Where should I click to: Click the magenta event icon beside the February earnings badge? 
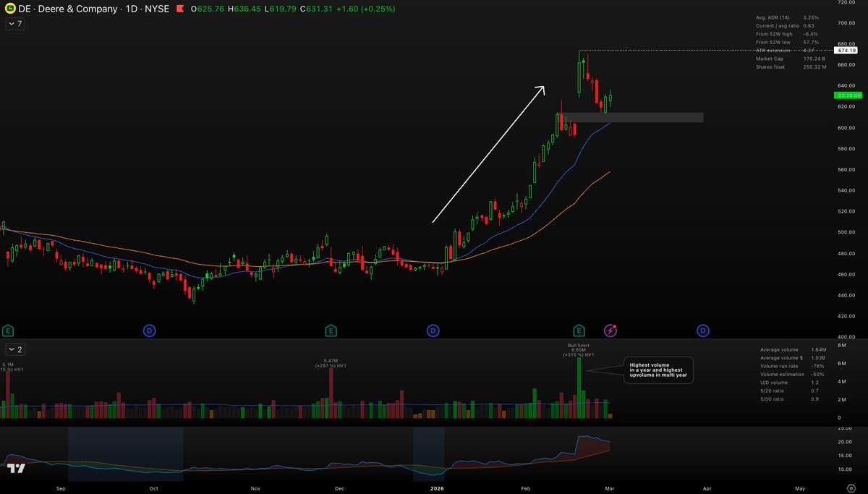(610, 330)
